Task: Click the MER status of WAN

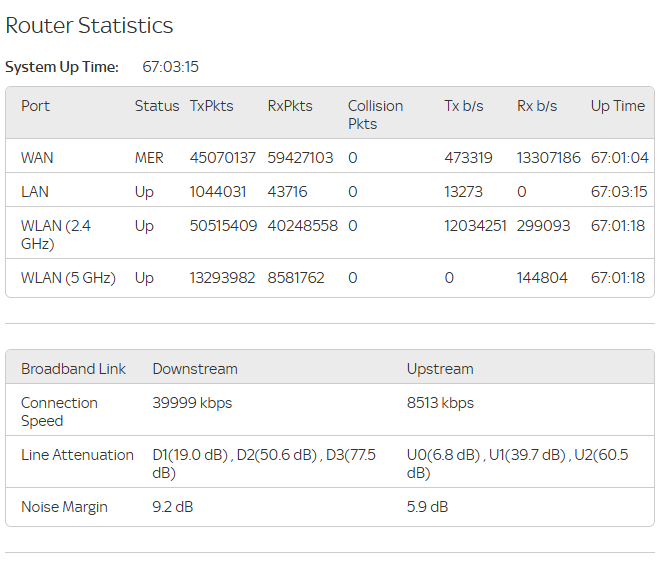Action: point(149,158)
